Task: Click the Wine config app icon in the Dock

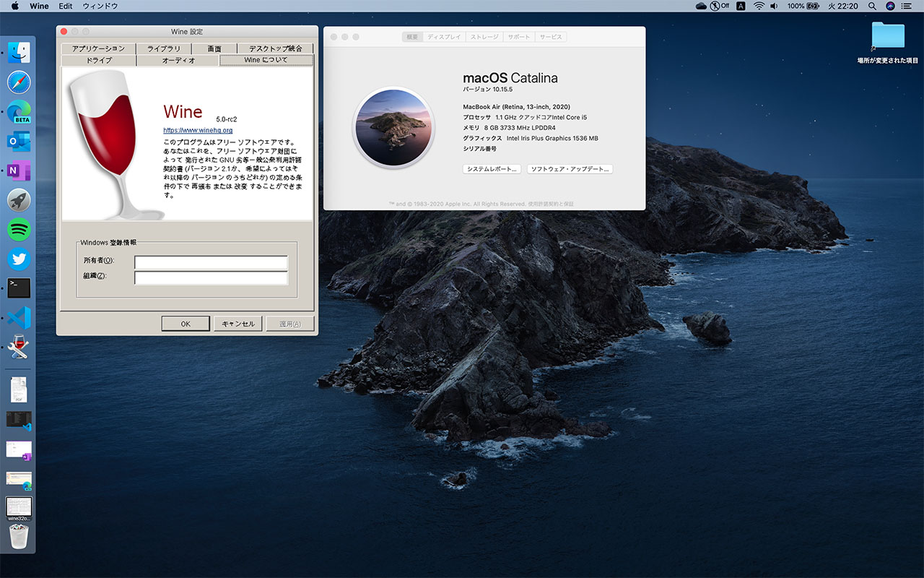Action: coord(19,347)
